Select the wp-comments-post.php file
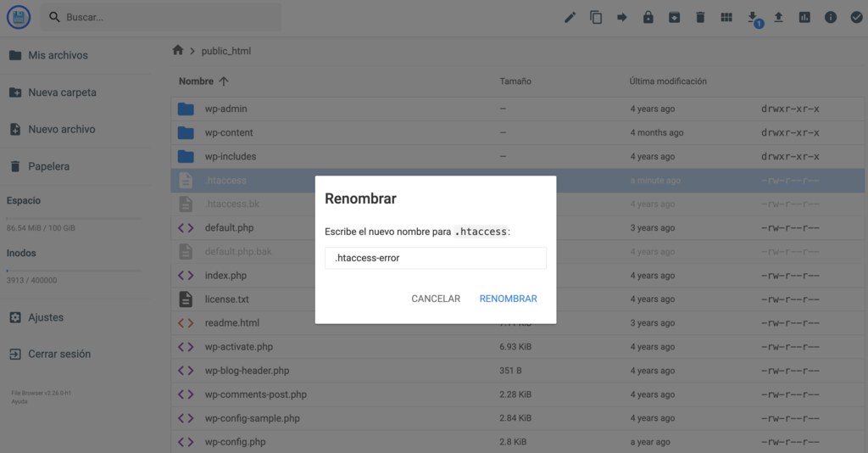The width and height of the screenshot is (868, 453). [518, 394]
